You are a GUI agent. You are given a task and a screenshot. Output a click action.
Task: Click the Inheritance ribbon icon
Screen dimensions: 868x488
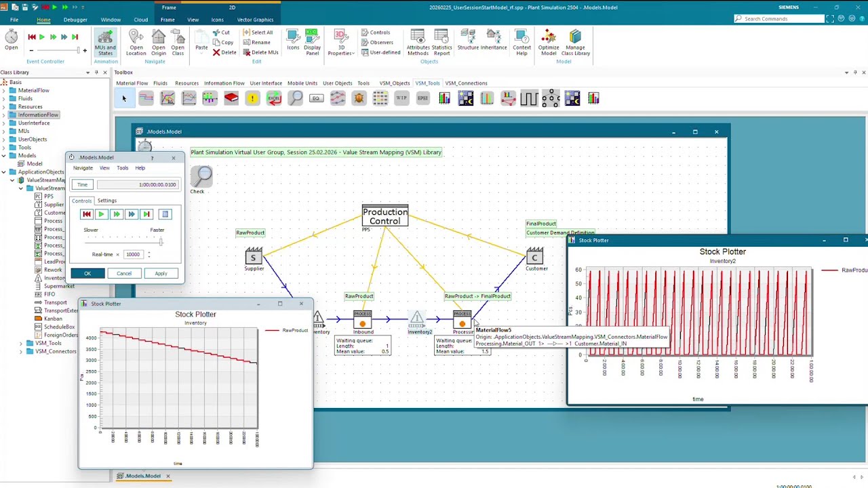pos(494,39)
